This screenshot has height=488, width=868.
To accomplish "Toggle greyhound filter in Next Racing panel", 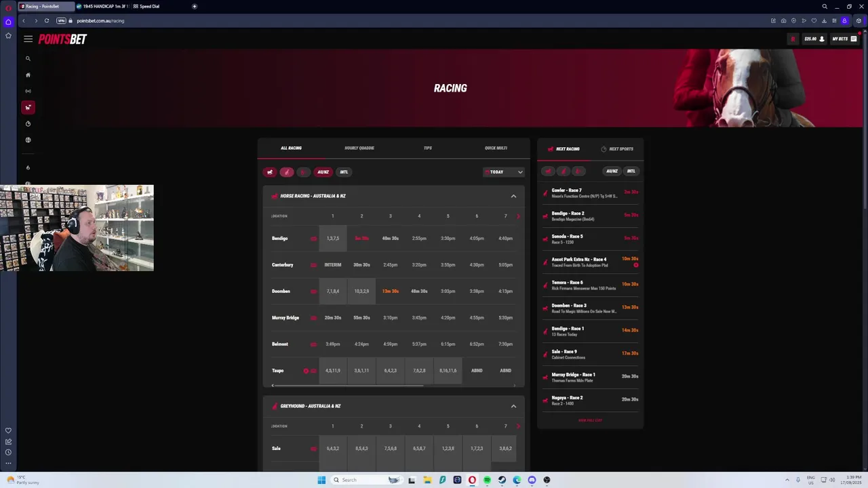I will tap(564, 171).
